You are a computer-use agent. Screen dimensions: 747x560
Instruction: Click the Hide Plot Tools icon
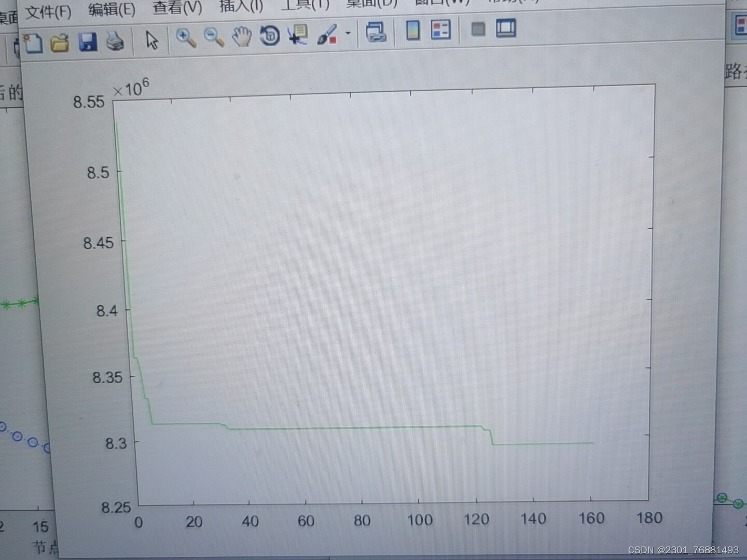478,29
